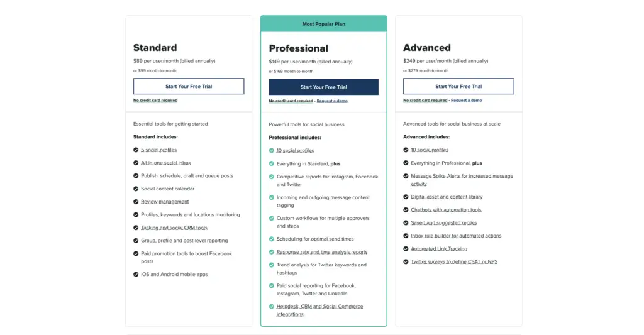Image resolution: width=644 pixels, height=335 pixels.
Task: Click checkmark icon next to Automated Link Tracking
Action: click(406, 249)
